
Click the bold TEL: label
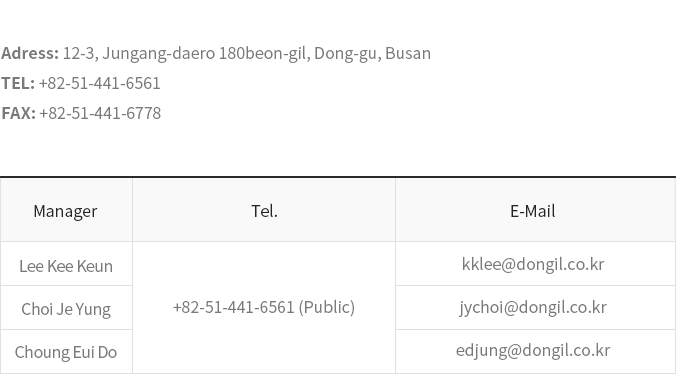pos(18,83)
